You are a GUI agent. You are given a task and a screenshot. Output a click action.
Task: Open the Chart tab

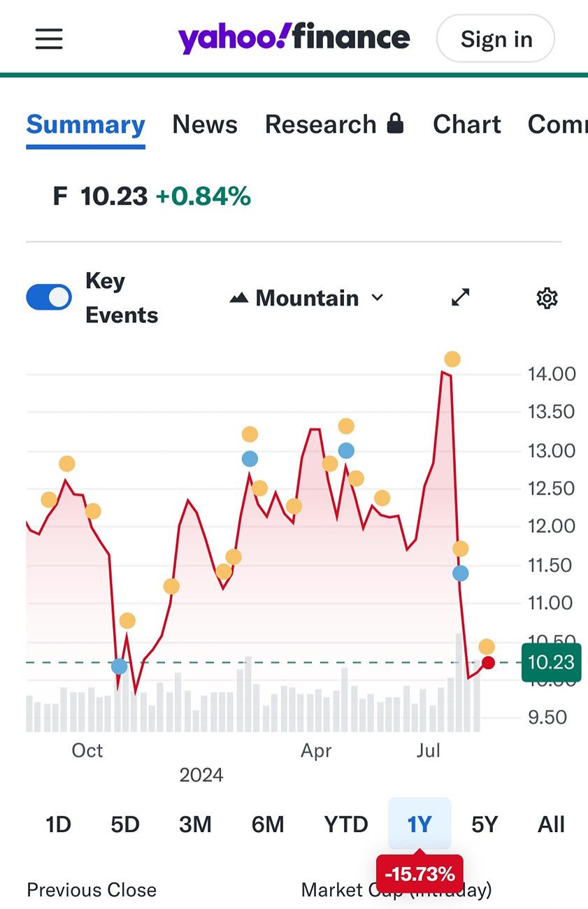tap(467, 124)
